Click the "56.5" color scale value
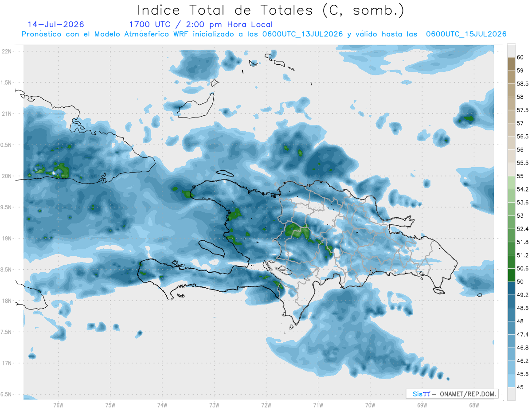 click(x=523, y=137)
